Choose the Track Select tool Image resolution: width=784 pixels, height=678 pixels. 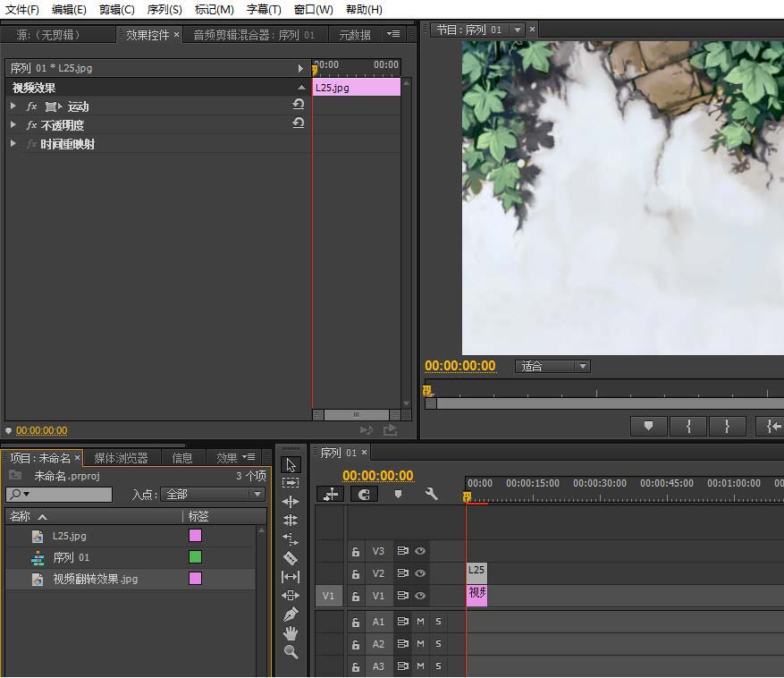click(x=291, y=483)
